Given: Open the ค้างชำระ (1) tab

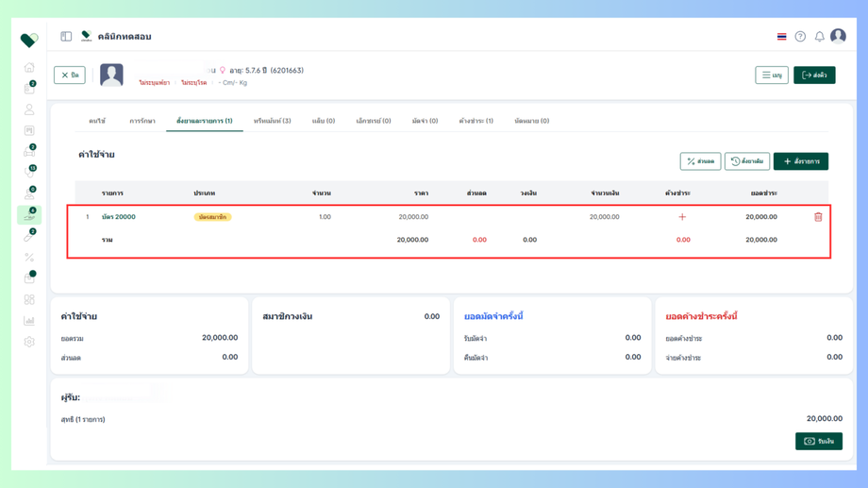Looking at the screenshot, I should [x=476, y=121].
